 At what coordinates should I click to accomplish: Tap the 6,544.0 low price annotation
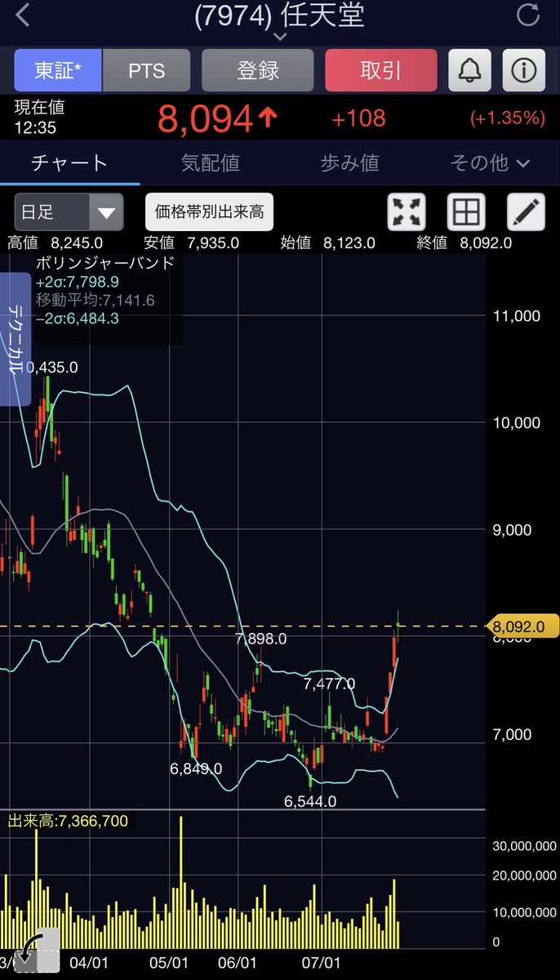(x=310, y=802)
